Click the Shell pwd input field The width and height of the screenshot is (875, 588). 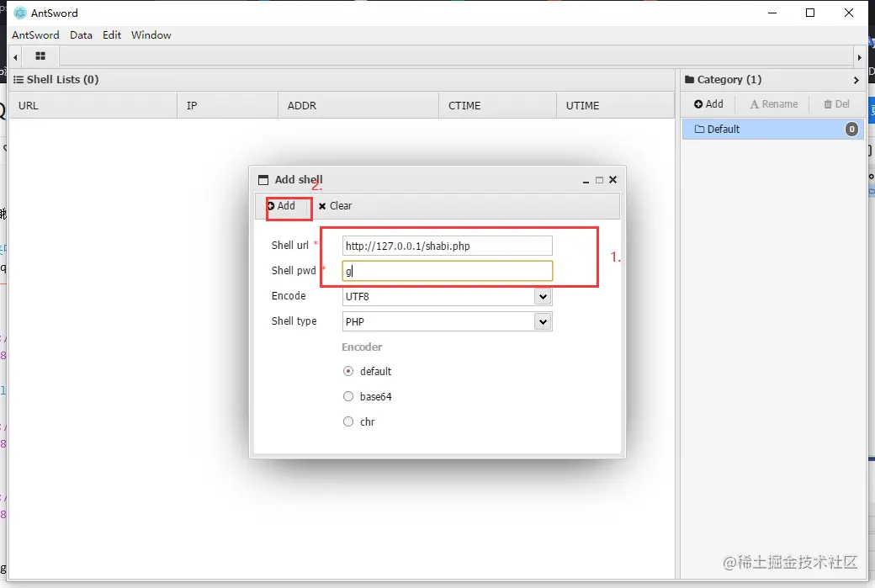[447, 271]
